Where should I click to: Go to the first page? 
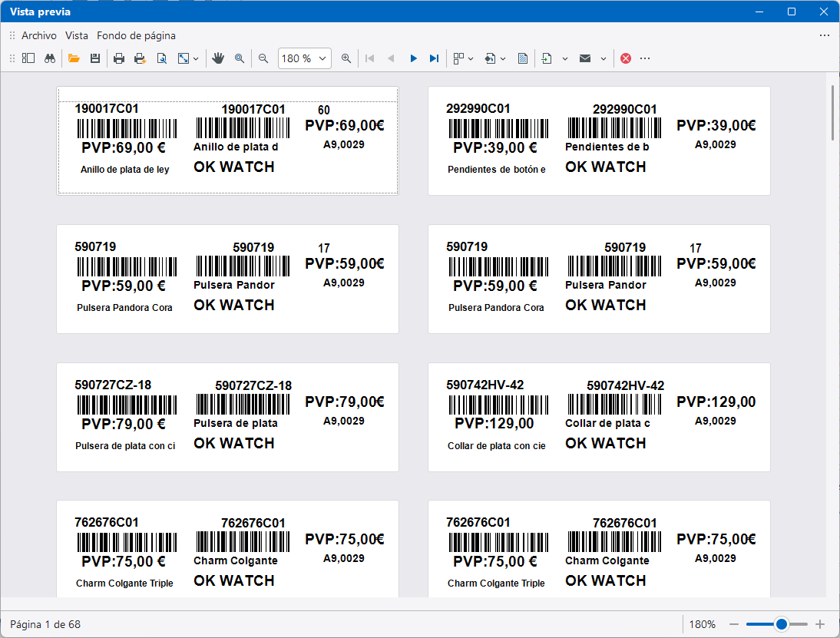click(369, 58)
